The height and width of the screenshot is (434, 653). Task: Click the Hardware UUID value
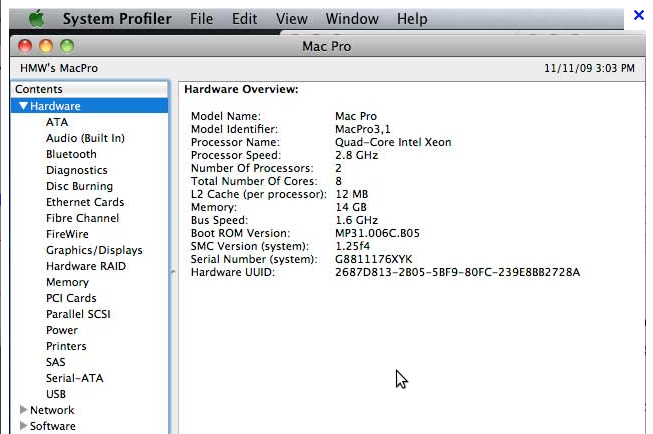point(457,272)
